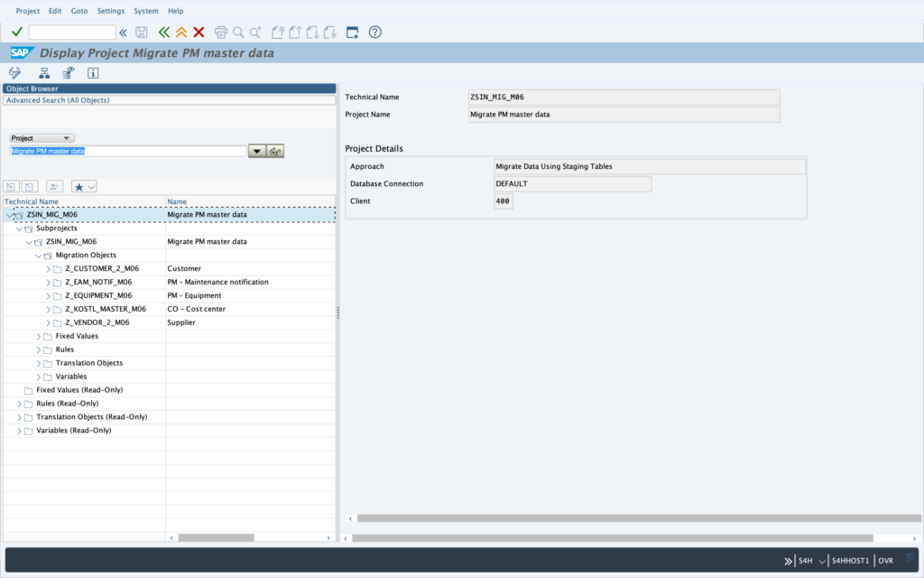This screenshot has width=924, height=578.
Task: Click the Expand subtree icon above tree
Action: (11, 186)
